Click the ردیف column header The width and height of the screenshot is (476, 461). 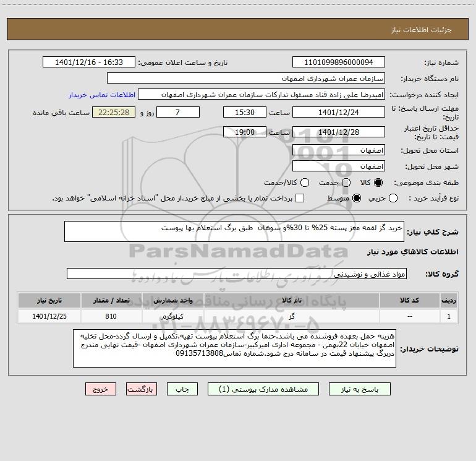pyautogui.click(x=449, y=300)
